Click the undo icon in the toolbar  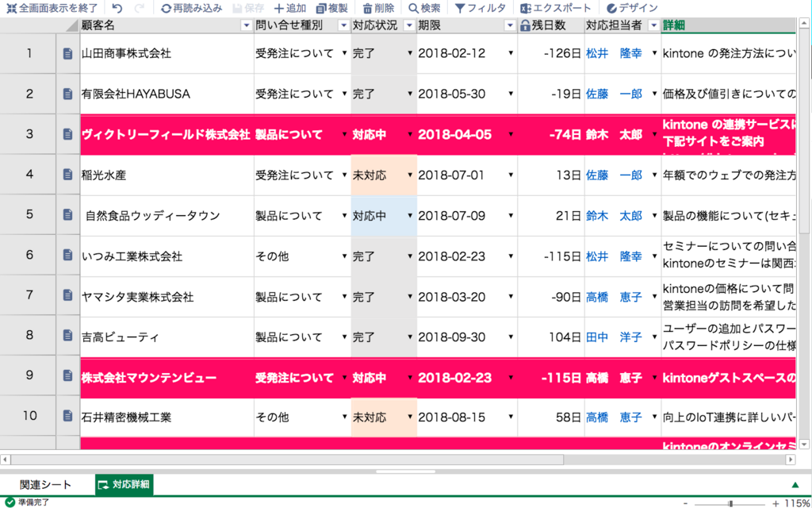(x=116, y=10)
